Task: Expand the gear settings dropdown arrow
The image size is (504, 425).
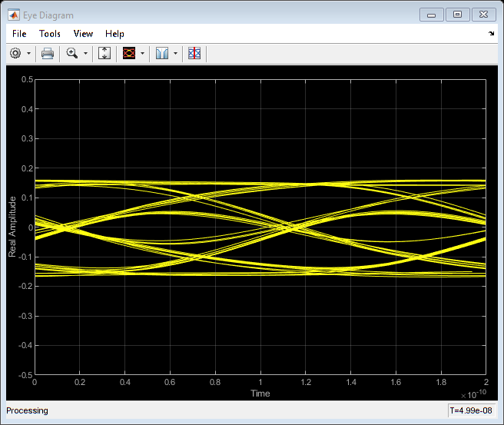Action: pos(28,53)
